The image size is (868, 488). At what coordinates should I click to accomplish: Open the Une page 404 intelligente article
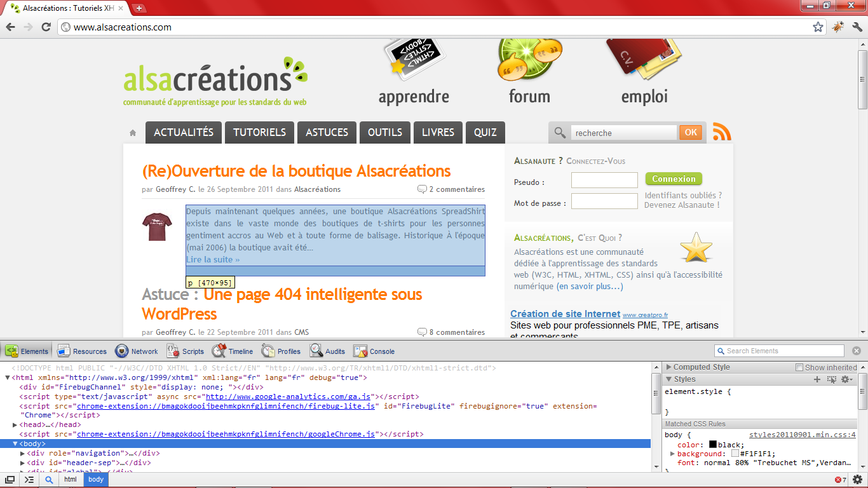[282, 304]
